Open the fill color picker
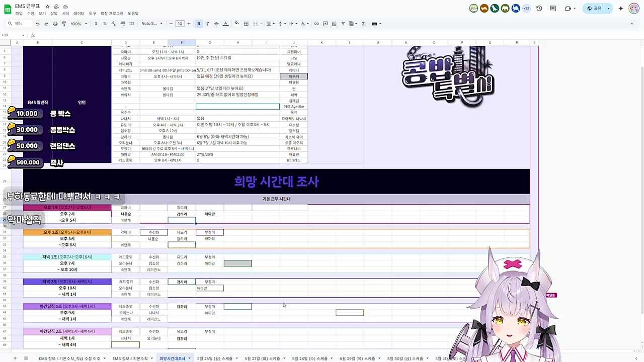 coord(237,24)
